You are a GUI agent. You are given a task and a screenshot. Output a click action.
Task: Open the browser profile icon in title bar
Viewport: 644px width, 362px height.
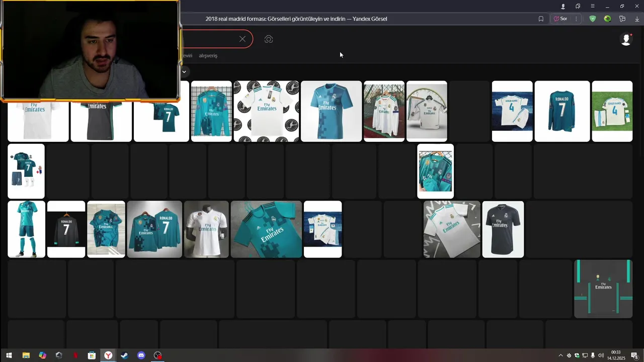(x=563, y=6)
